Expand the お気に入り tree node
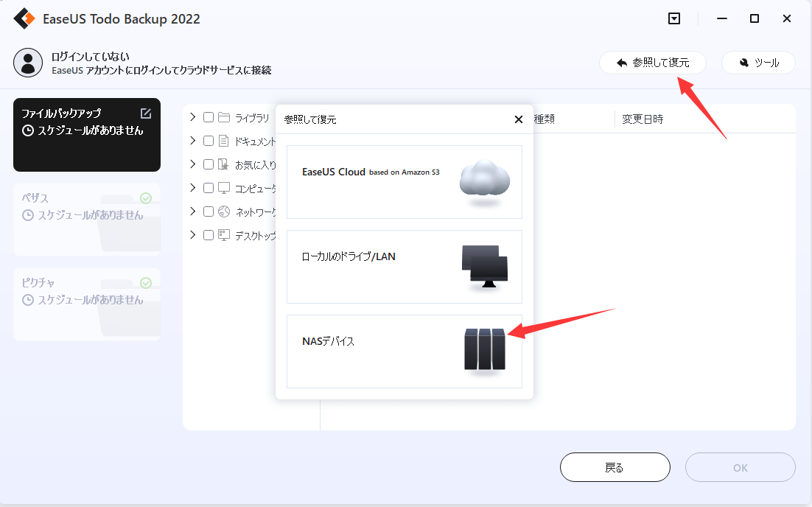This screenshot has height=507, width=812. point(192,164)
